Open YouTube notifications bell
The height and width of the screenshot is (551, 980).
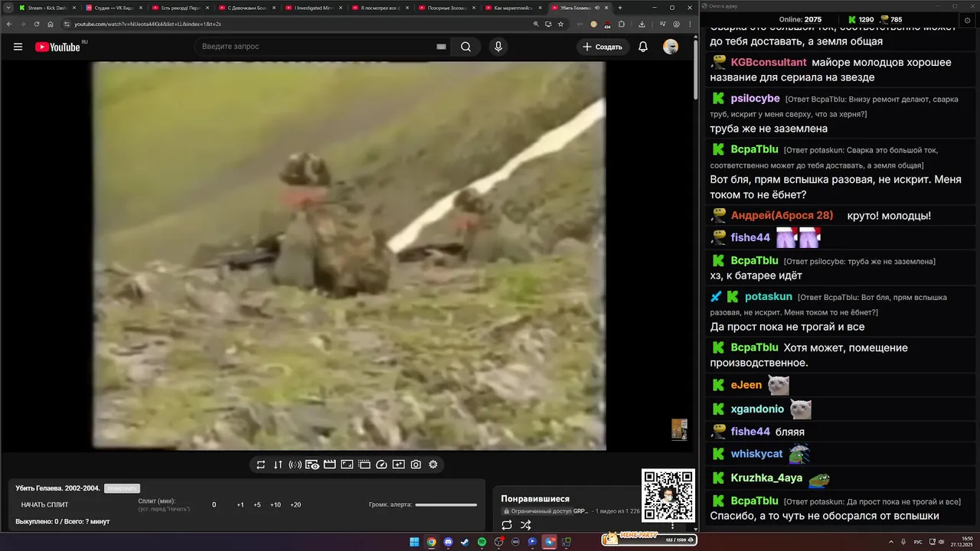pyautogui.click(x=643, y=47)
